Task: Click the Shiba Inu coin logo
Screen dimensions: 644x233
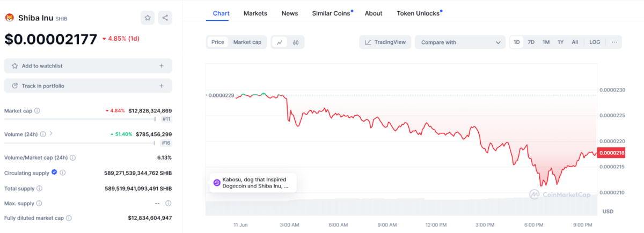Action: [x=9, y=18]
